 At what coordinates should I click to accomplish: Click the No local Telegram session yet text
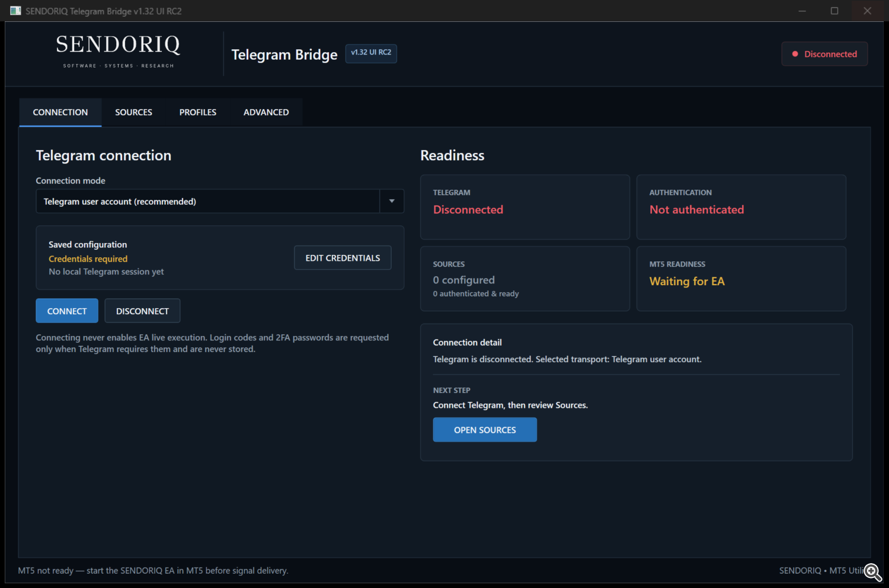click(x=106, y=271)
